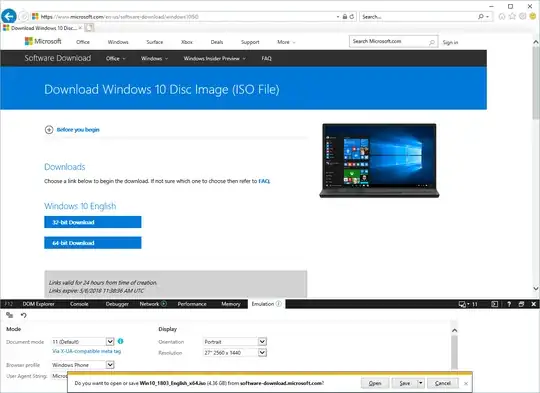This screenshot has height=393, width=540.
Task: Switch to the Console tab
Action: pyautogui.click(x=79, y=304)
